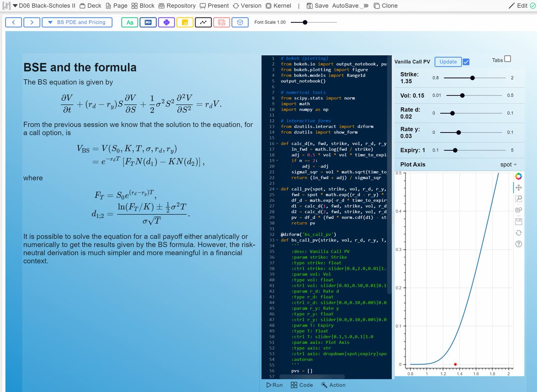Select the Bokeh Wheel Zoom tool

tap(519, 210)
